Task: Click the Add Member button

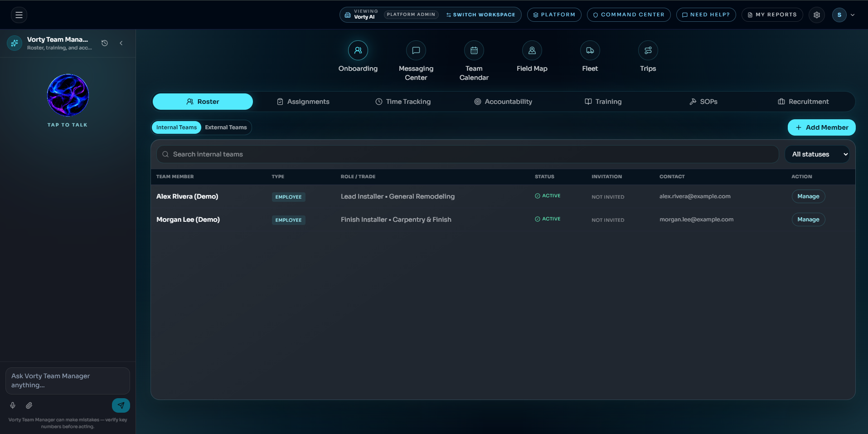Action: (x=822, y=127)
